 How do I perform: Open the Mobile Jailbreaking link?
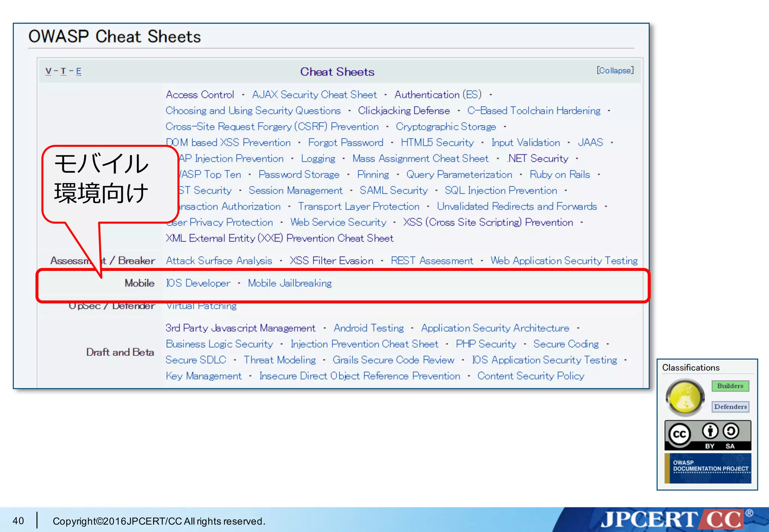tap(290, 283)
